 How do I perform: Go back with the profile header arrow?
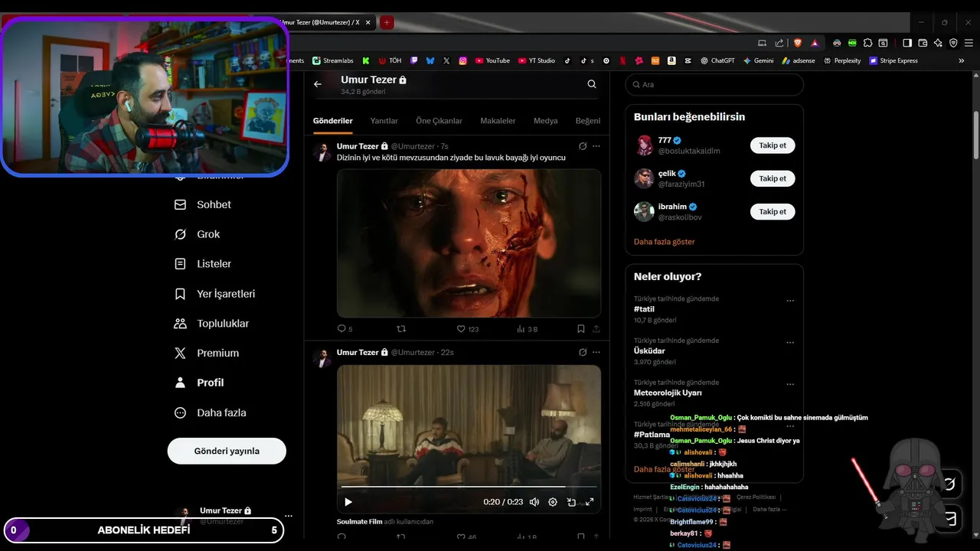click(318, 84)
